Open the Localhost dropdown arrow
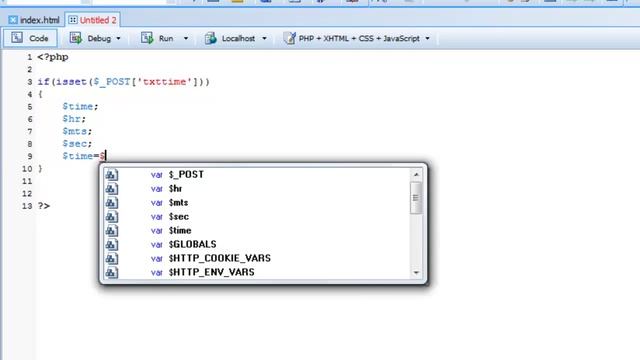This screenshot has width=640, height=360. tap(264, 38)
